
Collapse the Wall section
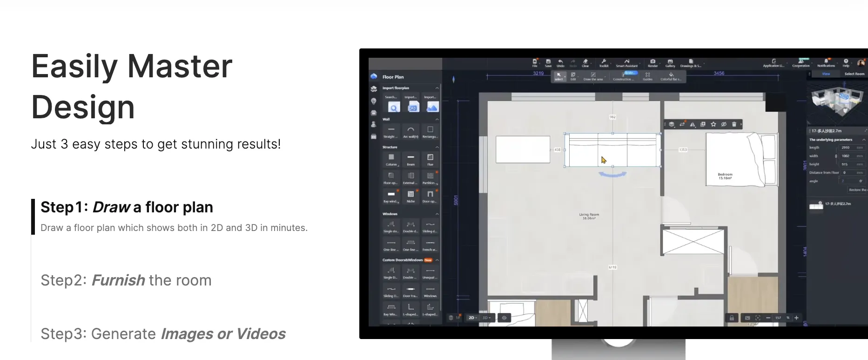pyautogui.click(x=437, y=119)
